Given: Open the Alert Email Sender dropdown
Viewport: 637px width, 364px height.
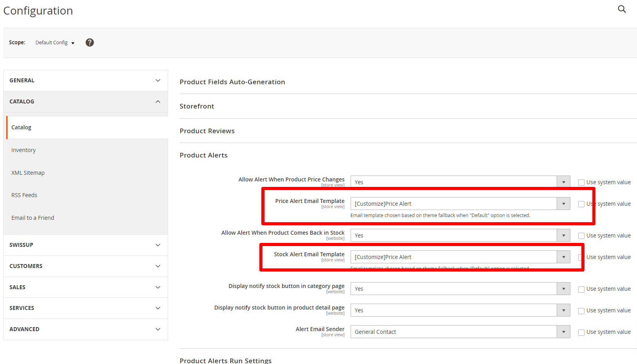Looking at the screenshot, I should [x=460, y=332].
